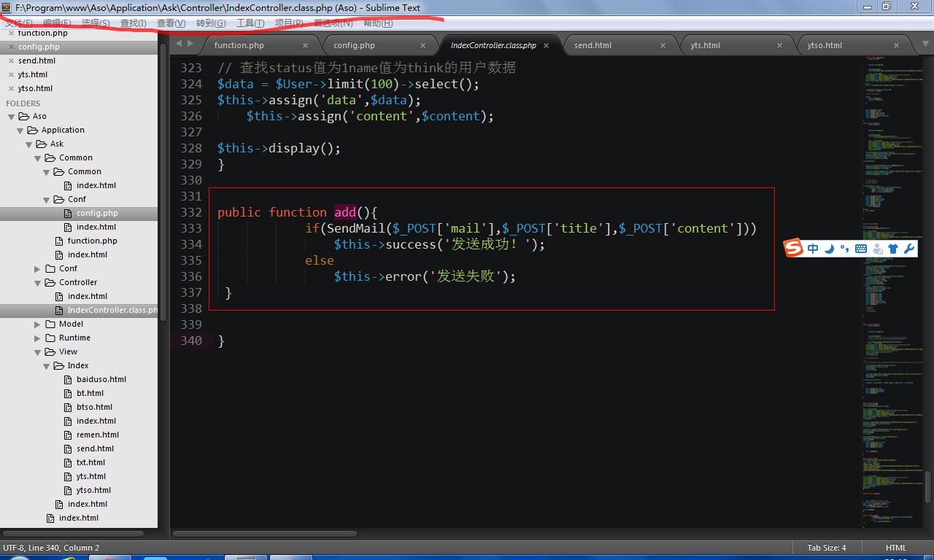Collapse the View folder in sidebar
934x560 pixels.
click(38, 351)
